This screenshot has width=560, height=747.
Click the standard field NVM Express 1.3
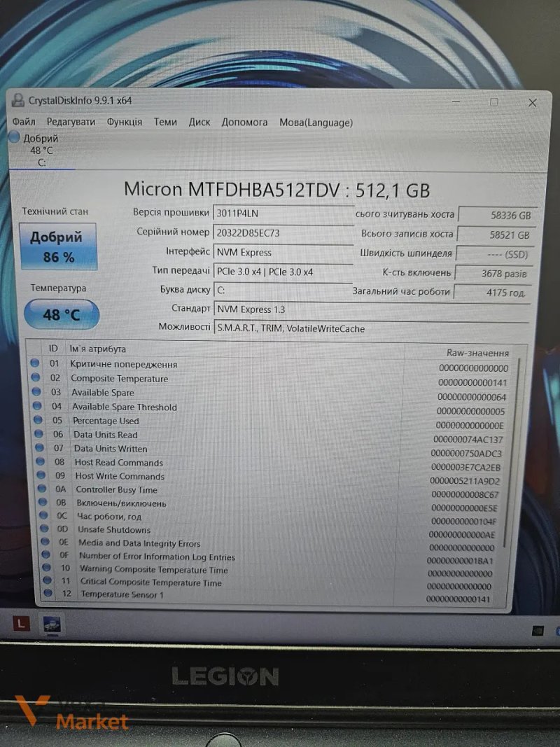tap(372, 309)
